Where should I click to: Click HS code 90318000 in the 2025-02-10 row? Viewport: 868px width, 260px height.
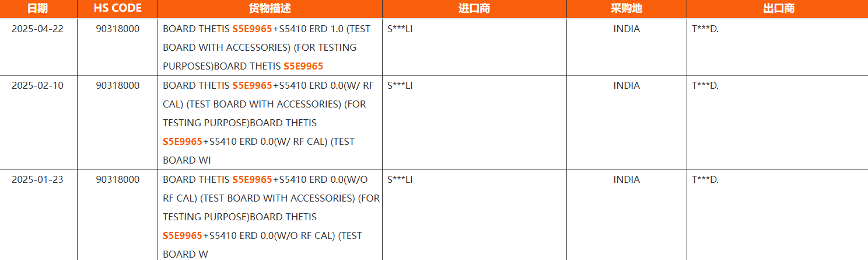(x=118, y=85)
